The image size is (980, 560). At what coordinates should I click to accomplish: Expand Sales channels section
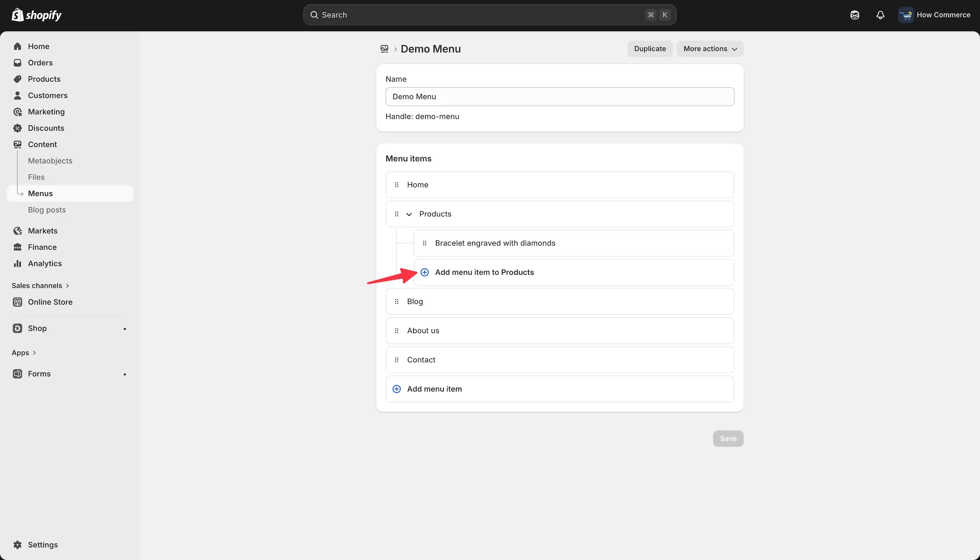(40, 285)
